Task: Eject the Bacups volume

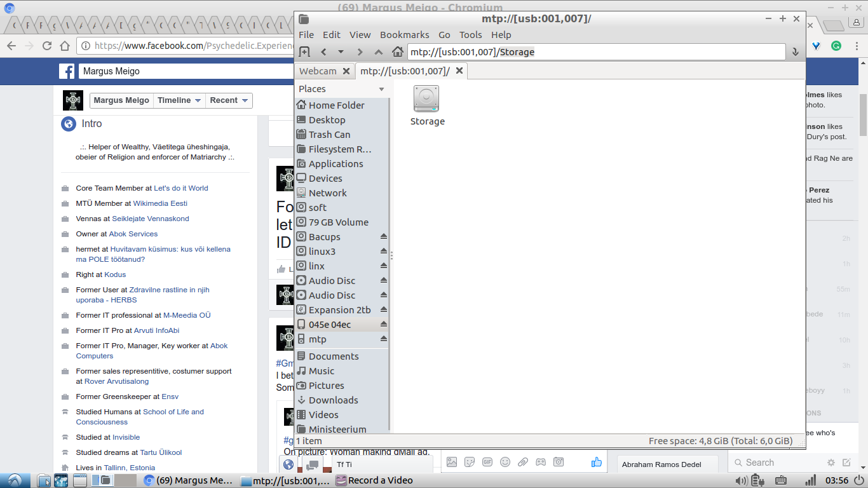Action: [x=383, y=236]
